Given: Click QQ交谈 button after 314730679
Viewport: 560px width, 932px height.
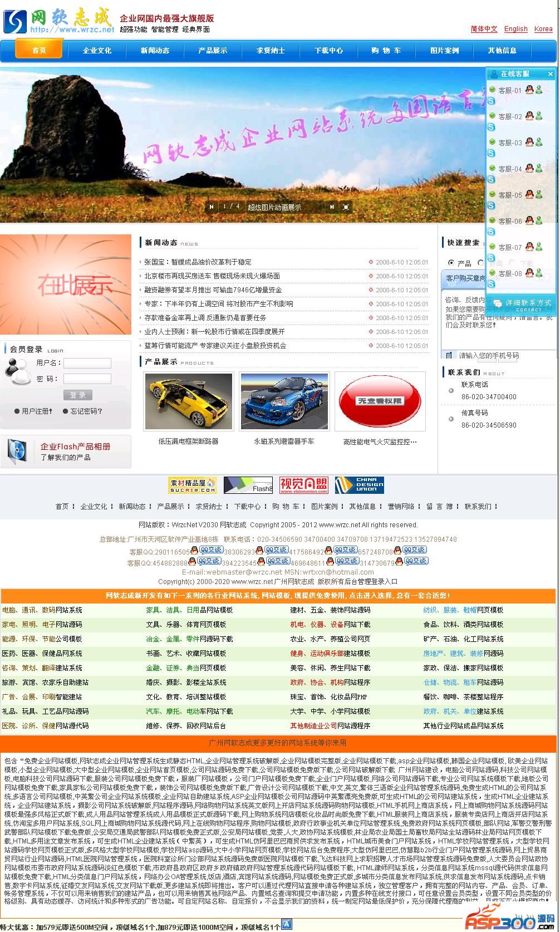Looking at the screenshot, I should (416, 561).
